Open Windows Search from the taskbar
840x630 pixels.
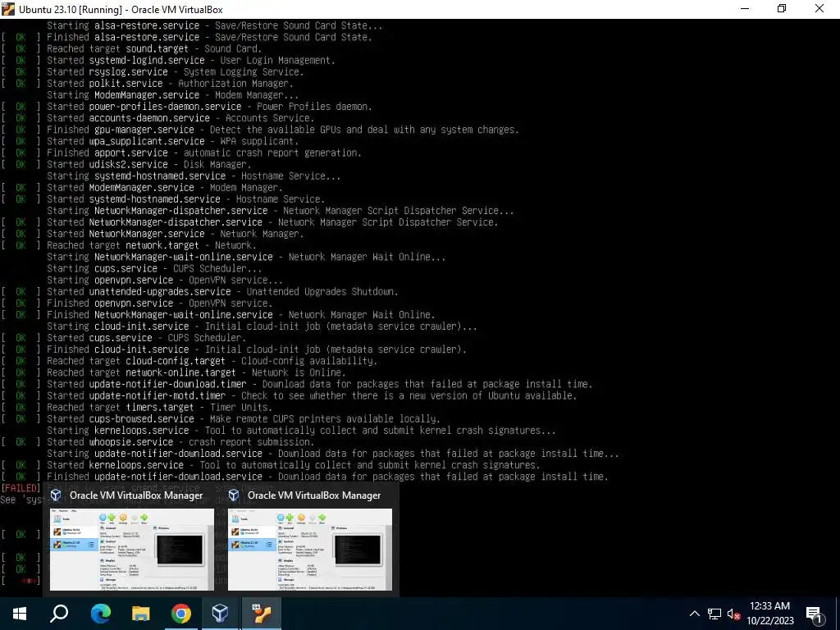click(59, 614)
